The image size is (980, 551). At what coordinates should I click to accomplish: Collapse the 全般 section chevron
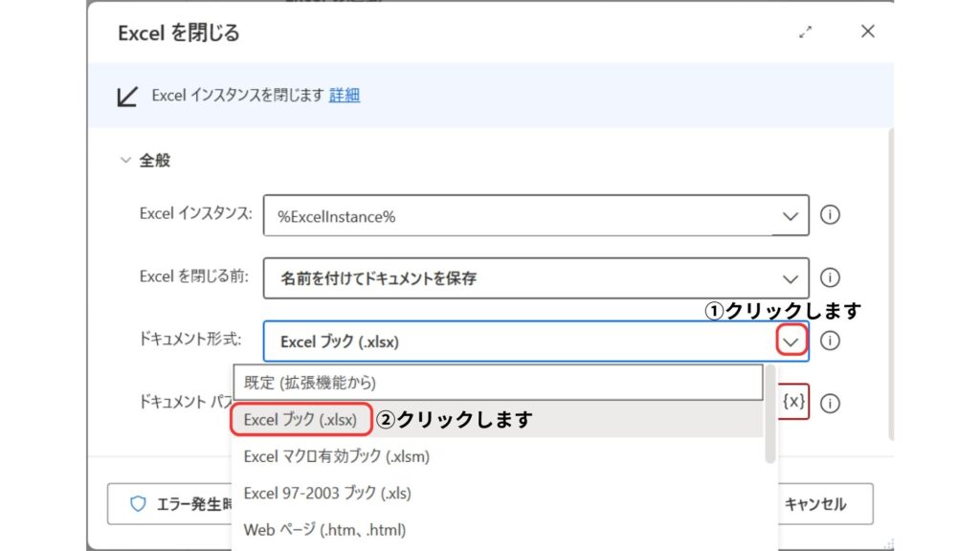[x=125, y=161]
